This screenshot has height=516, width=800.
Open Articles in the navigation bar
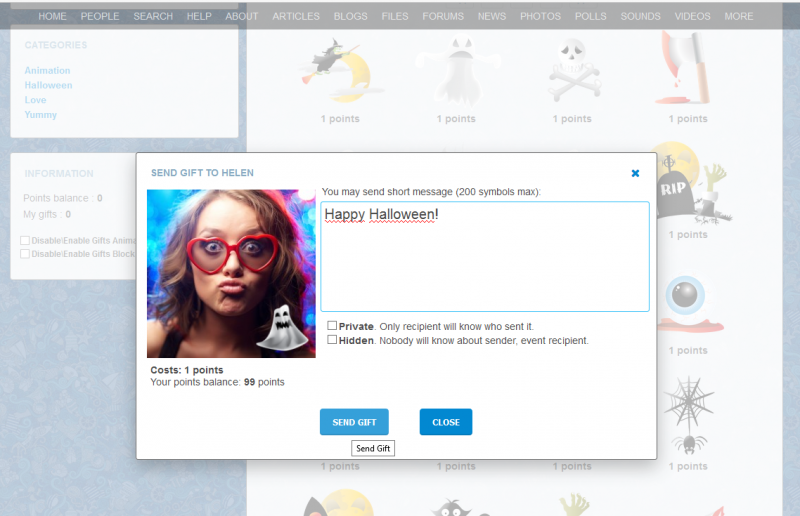point(296,16)
